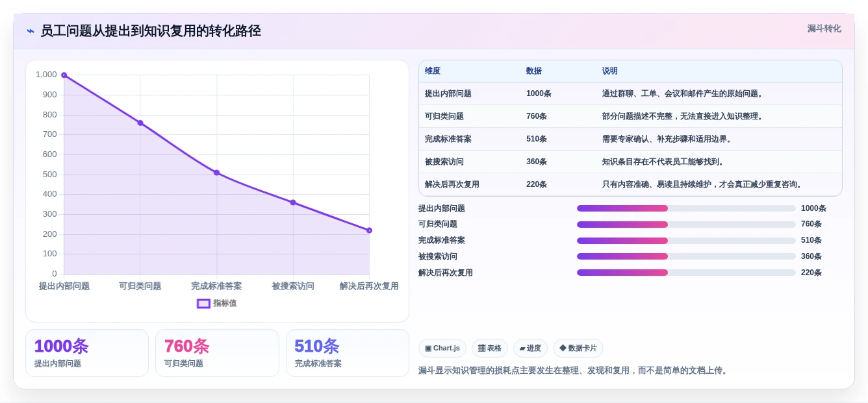Viewport: 868px width, 403px height.
Task: Click the 提出内部问题 progress bar
Action: coord(686,208)
